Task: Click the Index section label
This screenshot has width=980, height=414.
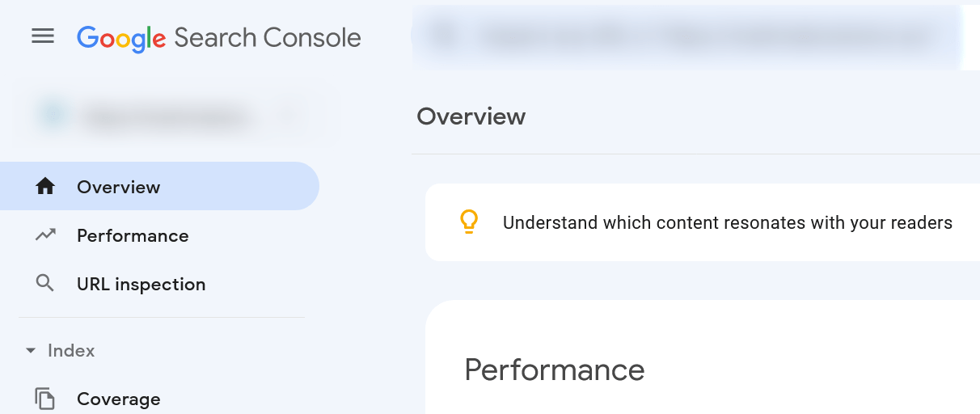Action: pyautogui.click(x=71, y=351)
